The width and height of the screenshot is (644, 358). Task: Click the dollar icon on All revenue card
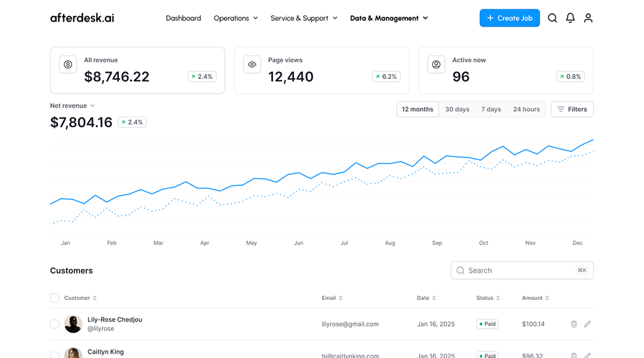point(68,64)
